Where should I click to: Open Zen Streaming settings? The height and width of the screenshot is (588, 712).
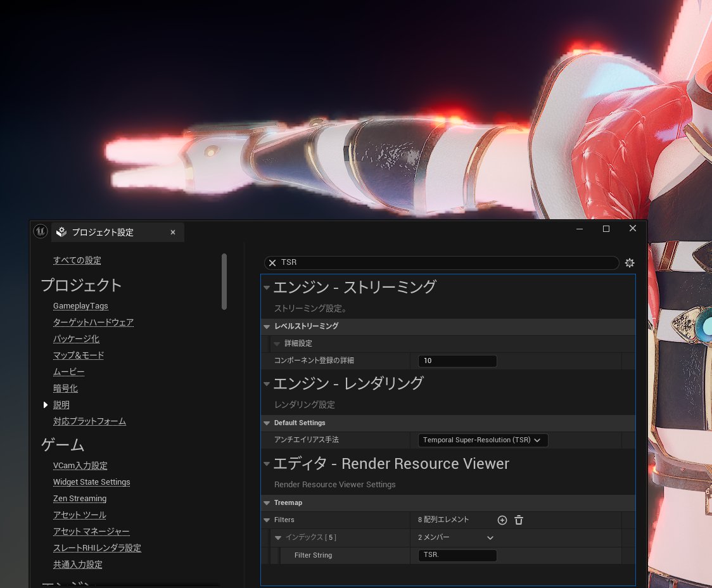coord(80,499)
